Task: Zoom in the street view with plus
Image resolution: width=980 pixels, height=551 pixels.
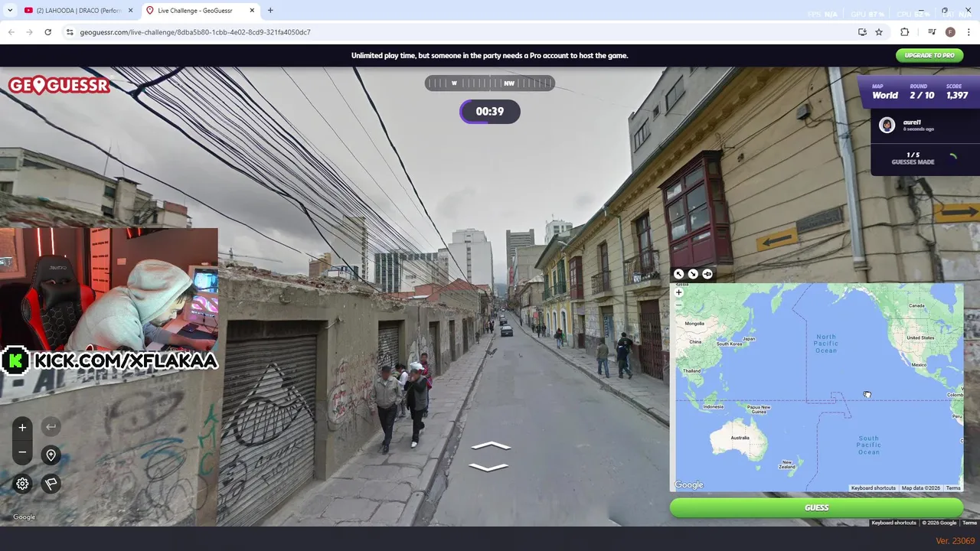Action: [22, 428]
